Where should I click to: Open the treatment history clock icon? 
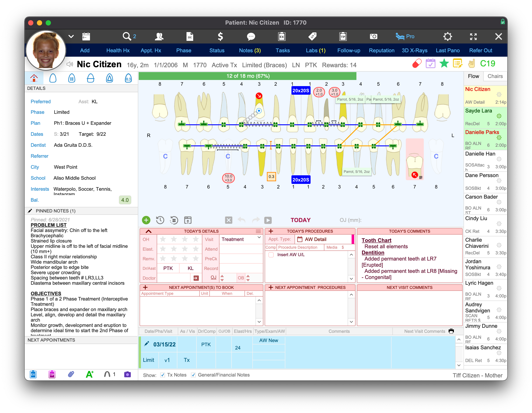[x=160, y=220]
